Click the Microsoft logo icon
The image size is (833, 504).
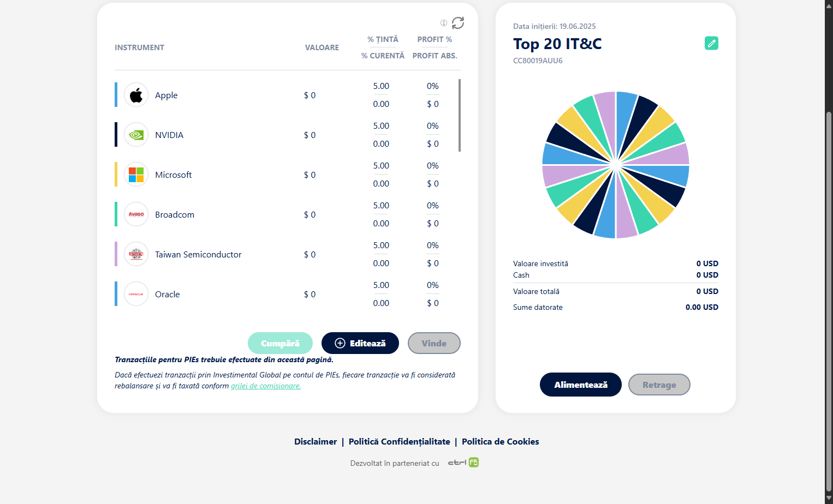click(136, 175)
